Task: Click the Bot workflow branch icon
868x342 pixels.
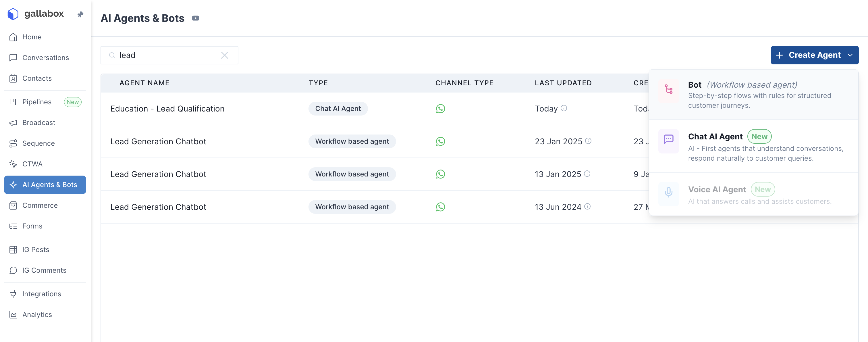Action: click(669, 89)
